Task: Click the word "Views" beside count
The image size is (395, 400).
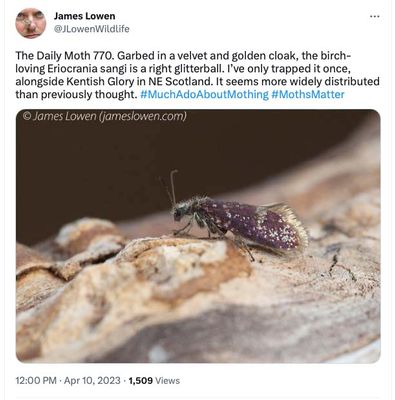Action: (x=168, y=380)
